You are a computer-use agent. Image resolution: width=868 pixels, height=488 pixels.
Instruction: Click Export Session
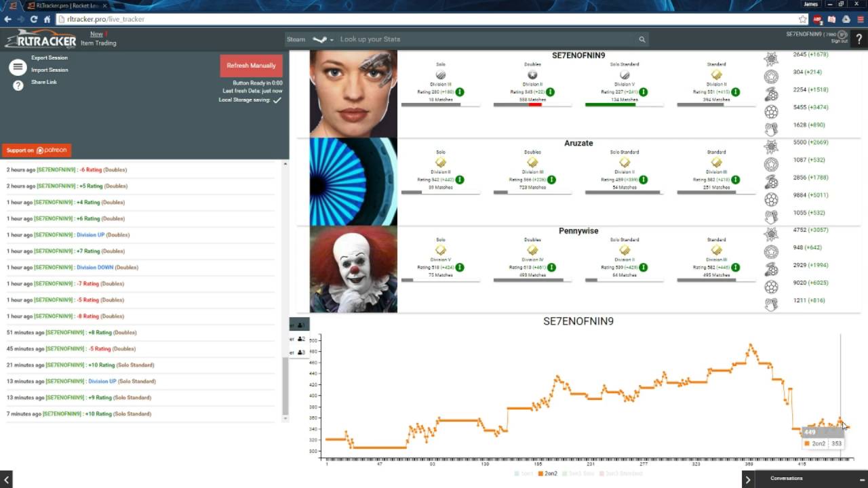(x=50, y=58)
